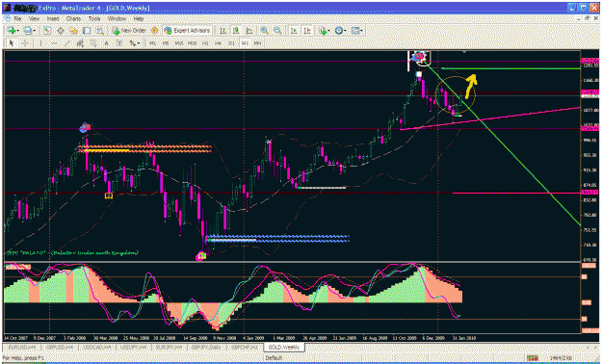Open the Navigator panel icon
This screenshot has height=364, width=602.
click(x=73, y=31)
